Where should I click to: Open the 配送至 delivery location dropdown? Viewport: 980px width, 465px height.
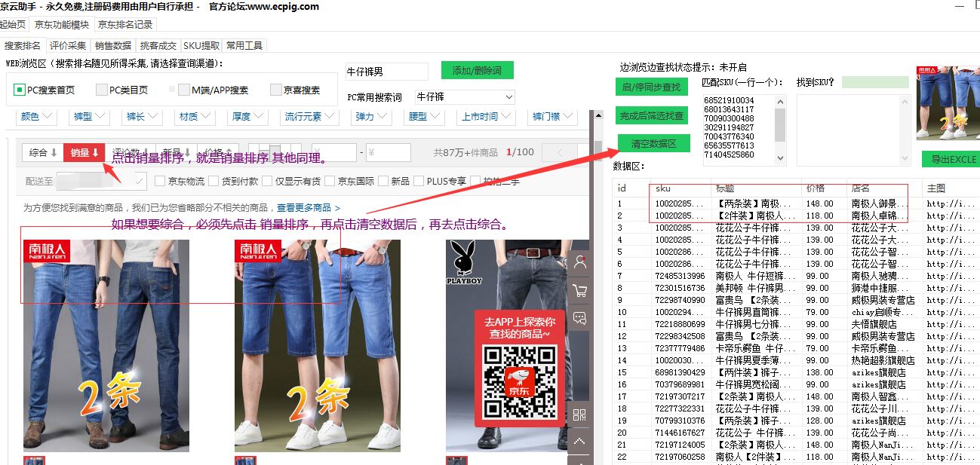tap(102, 181)
